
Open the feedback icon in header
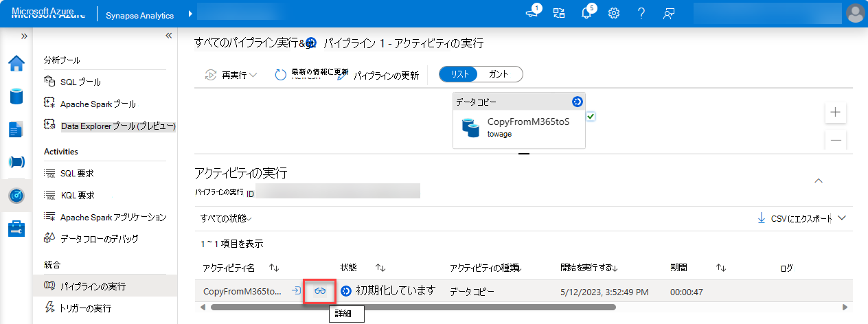668,13
